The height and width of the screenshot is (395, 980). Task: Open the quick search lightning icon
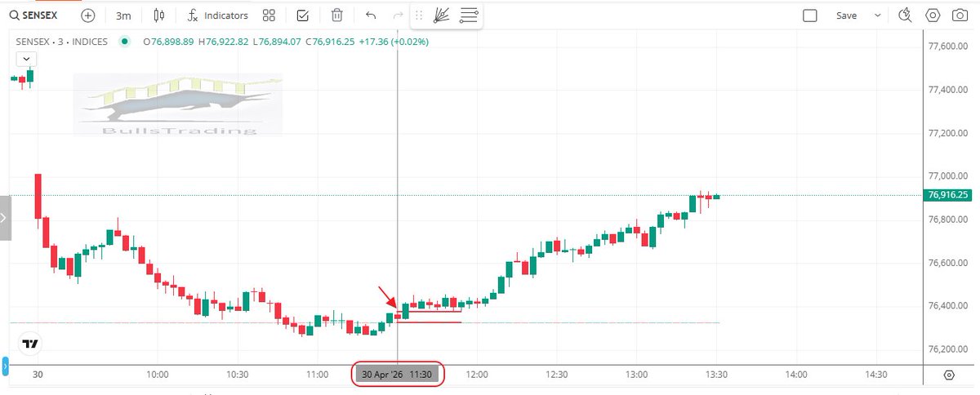(x=904, y=16)
